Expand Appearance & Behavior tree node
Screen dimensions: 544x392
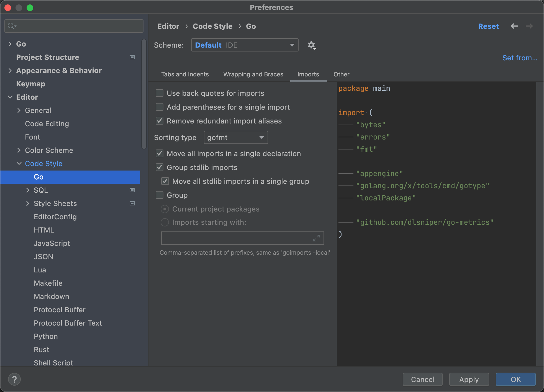point(10,71)
